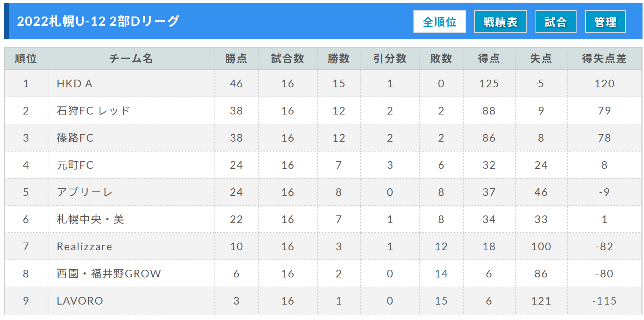Select team 篠路FC row
This screenshot has width=644, height=320.
(x=323, y=138)
